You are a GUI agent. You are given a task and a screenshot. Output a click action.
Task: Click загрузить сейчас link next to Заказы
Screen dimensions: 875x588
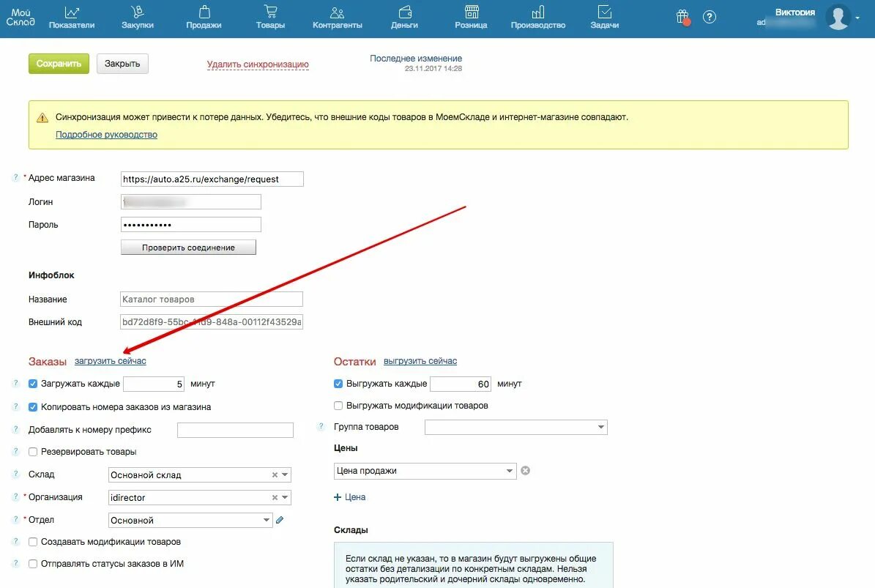click(x=111, y=361)
